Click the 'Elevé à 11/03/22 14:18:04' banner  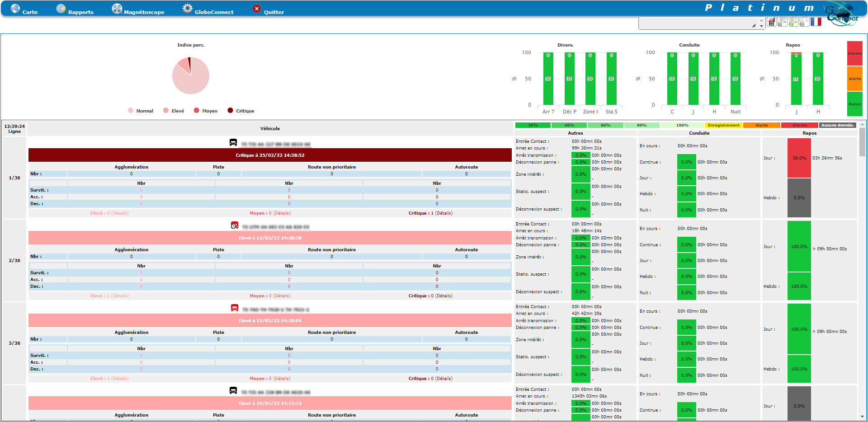click(270, 320)
